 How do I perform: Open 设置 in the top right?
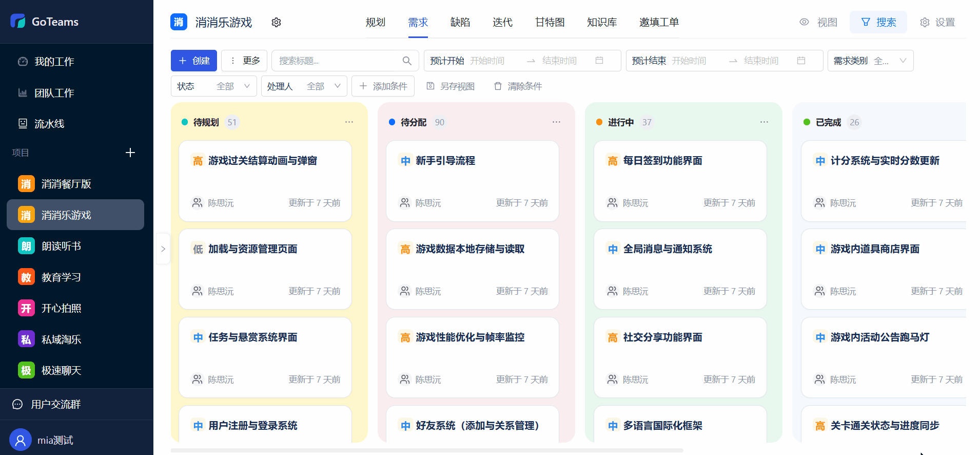(938, 22)
